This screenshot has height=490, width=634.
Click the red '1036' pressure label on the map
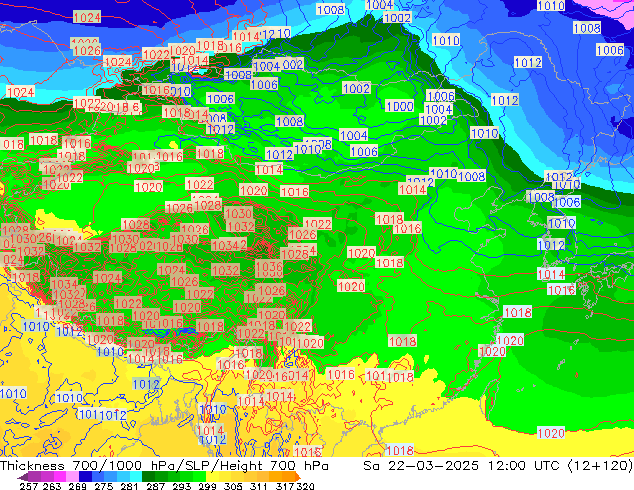pos(269,266)
